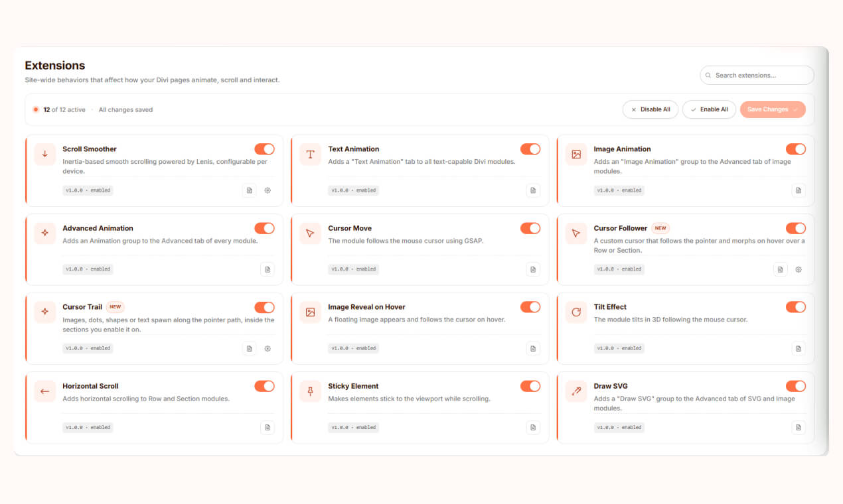This screenshot has height=504, width=843.
Task: Disable Cursor Follower toggle switch
Action: (796, 228)
